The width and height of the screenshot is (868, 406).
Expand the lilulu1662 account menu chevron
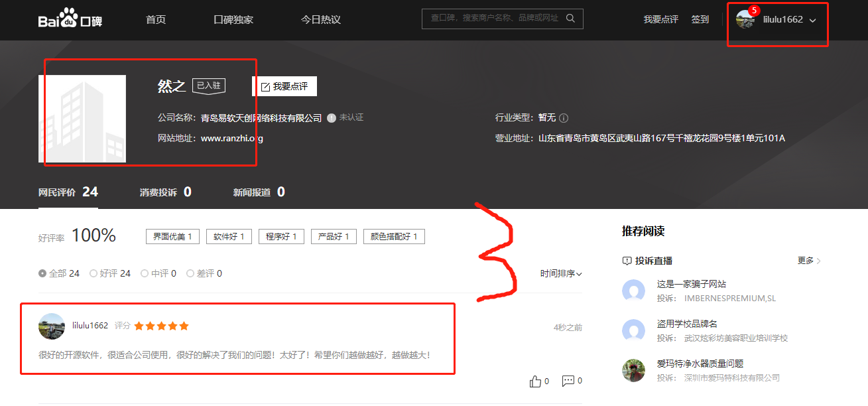pyautogui.click(x=812, y=20)
